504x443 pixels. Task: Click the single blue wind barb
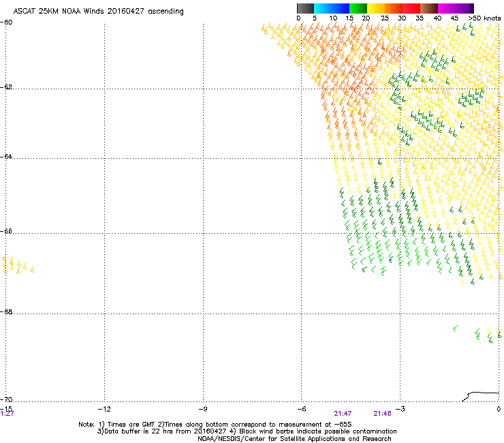pyautogui.click(x=390, y=259)
